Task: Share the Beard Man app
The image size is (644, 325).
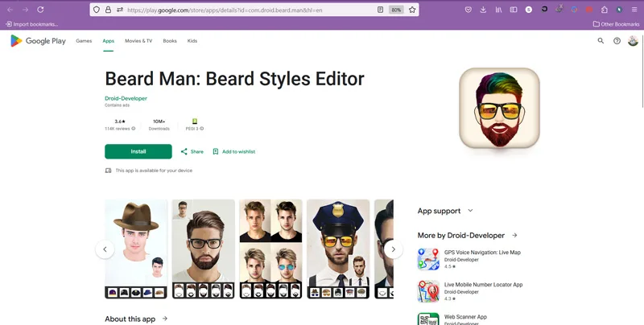Action: tap(192, 151)
